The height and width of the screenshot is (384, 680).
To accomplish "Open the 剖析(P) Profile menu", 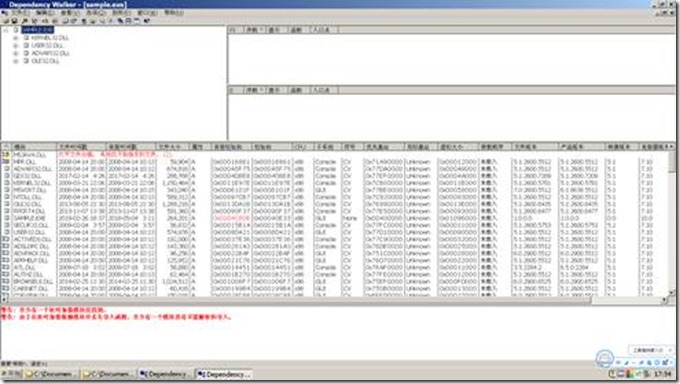I will click(x=121, y=13).
